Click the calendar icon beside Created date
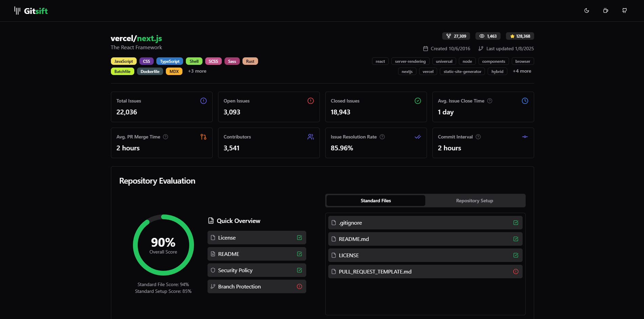Screen dimensions: 644x319 (426, 49)
